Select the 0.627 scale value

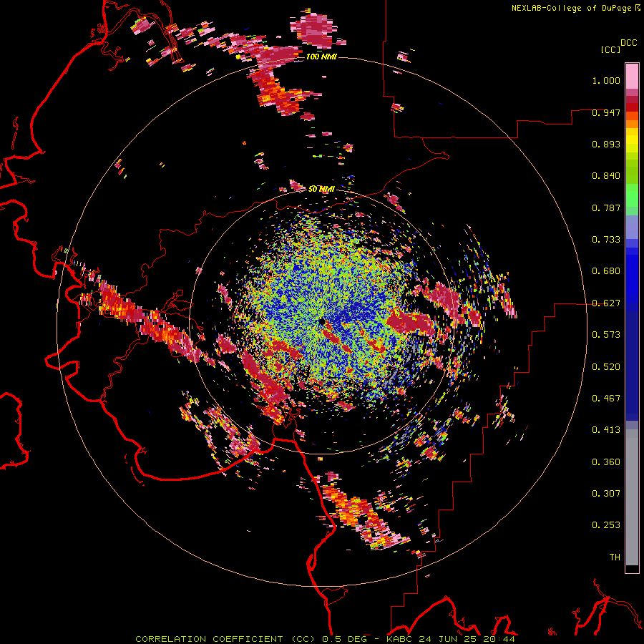606,303
